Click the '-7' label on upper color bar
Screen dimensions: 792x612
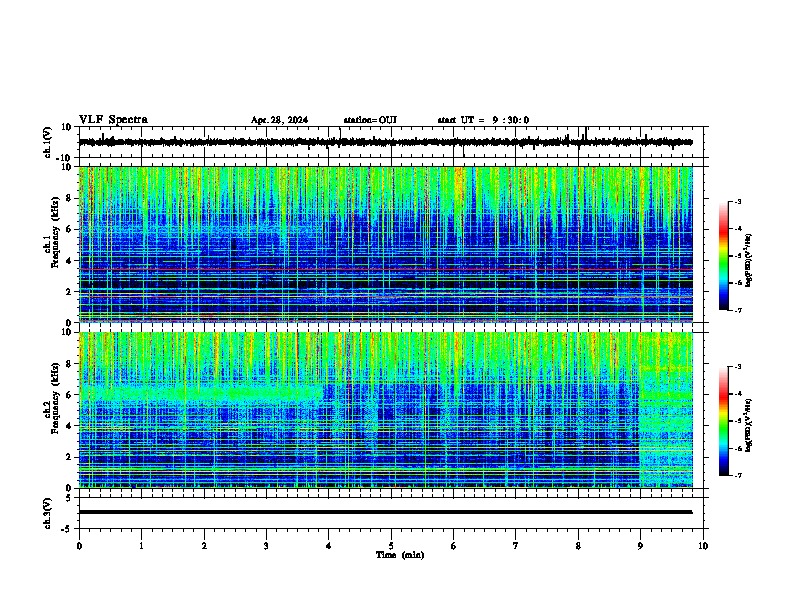737,310
